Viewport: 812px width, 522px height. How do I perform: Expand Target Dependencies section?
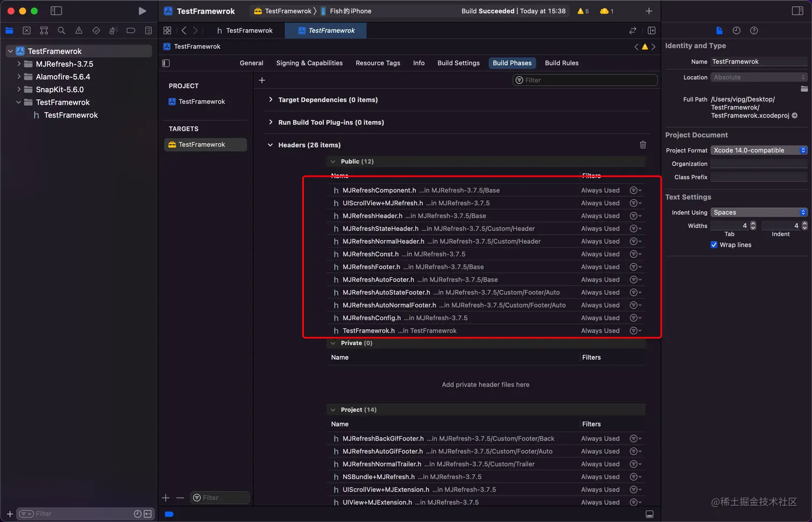[271, 100]
